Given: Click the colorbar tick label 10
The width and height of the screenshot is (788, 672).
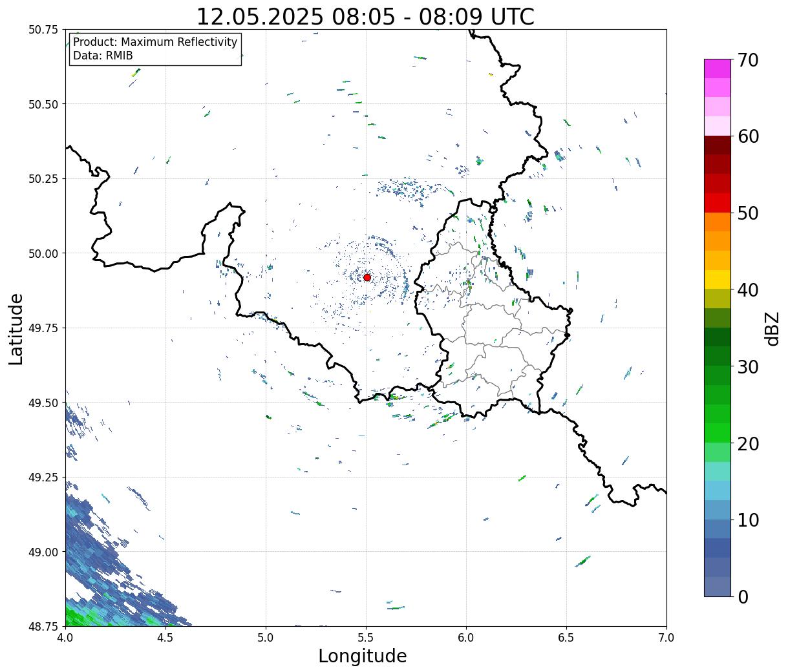Looking at the screenshot, I should point(747,520).
